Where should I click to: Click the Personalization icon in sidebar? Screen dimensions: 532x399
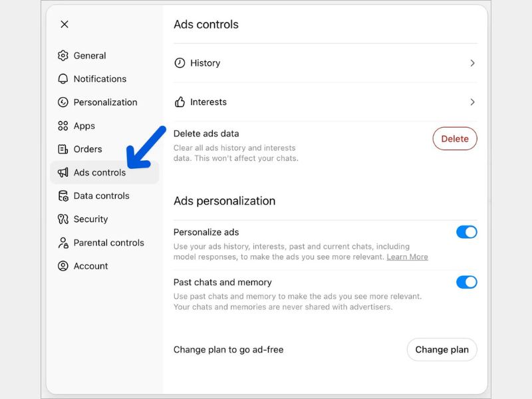[63, 102]
